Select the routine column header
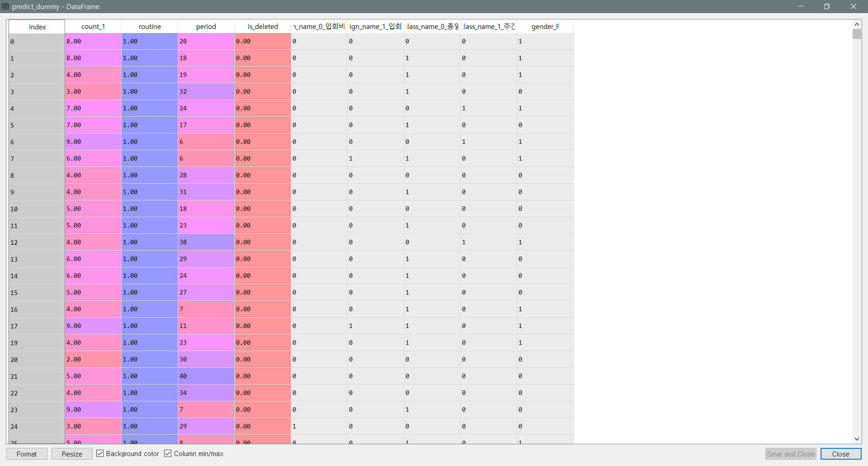 point(150,27)
